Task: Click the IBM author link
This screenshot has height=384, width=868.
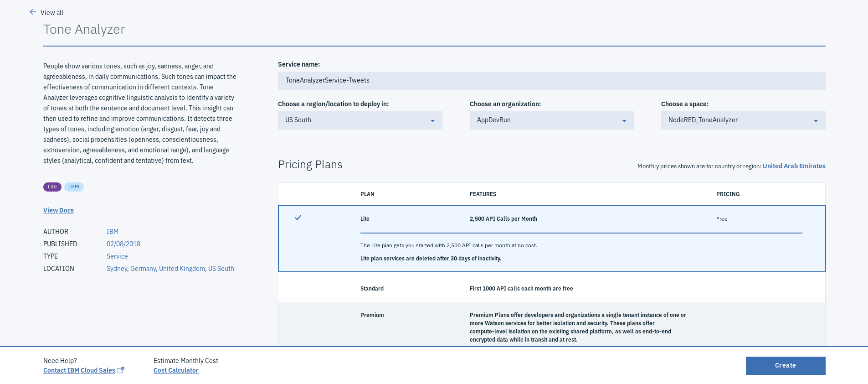Action: point(113,232)
